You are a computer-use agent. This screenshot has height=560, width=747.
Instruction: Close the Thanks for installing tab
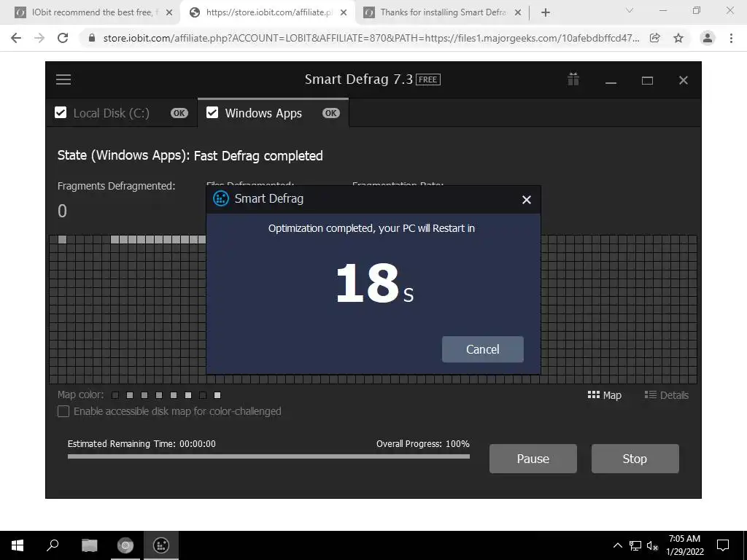tap(519, 13)
